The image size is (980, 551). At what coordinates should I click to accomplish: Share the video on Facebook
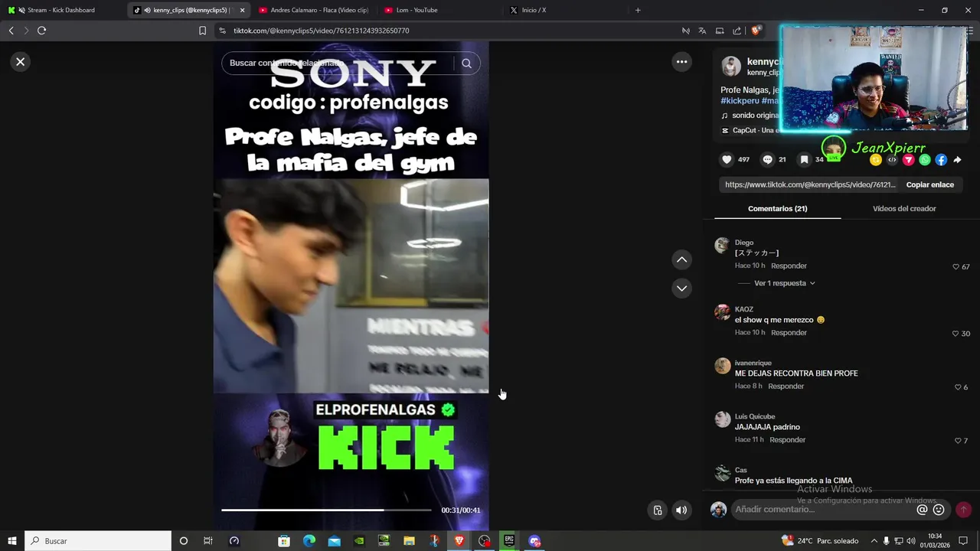click(941, 160)
